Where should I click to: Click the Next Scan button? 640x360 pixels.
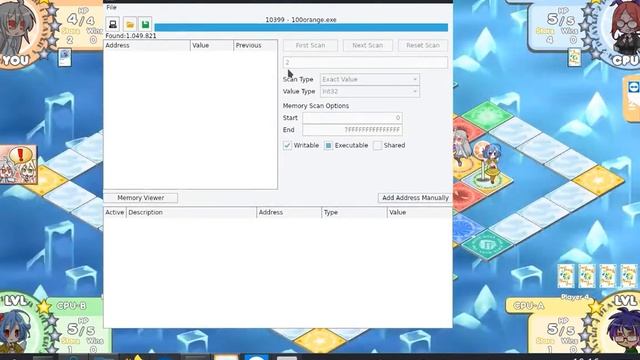(x=367, y=45)
